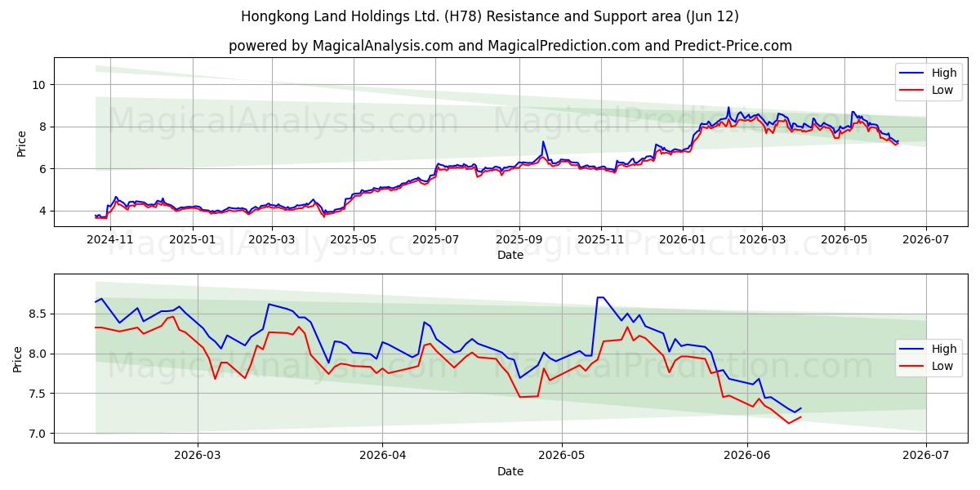Click the '2026-05' label on the lower chart axis
This screenshot has width=980, height=490.
point(562,456)
